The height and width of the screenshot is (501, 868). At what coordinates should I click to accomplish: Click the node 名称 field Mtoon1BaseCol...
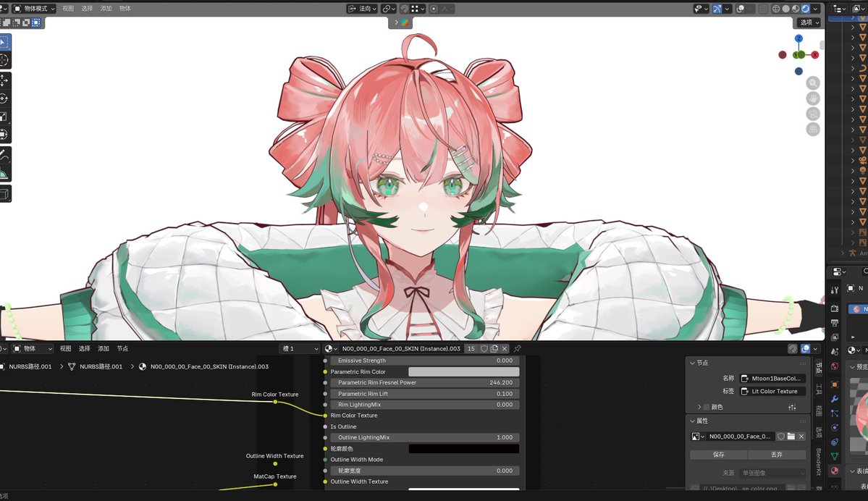click(772, 379)
